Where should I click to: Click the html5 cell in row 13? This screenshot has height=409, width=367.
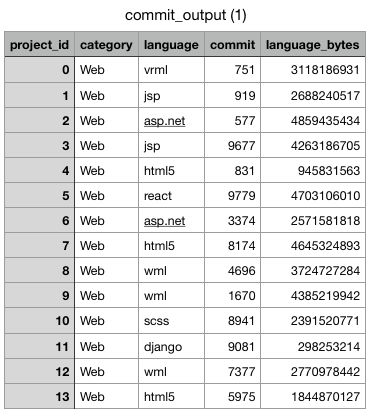pos(171,396)
